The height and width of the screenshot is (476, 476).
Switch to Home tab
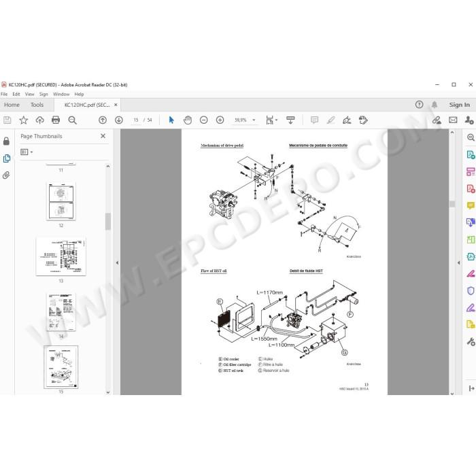point(12,105)
